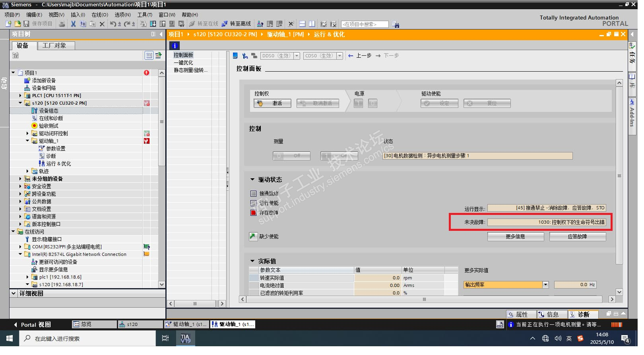Image resolution: width=644 pixels, height=355 pixels.
Task: Click the 更多信息 button
Action: click(516, 236)
